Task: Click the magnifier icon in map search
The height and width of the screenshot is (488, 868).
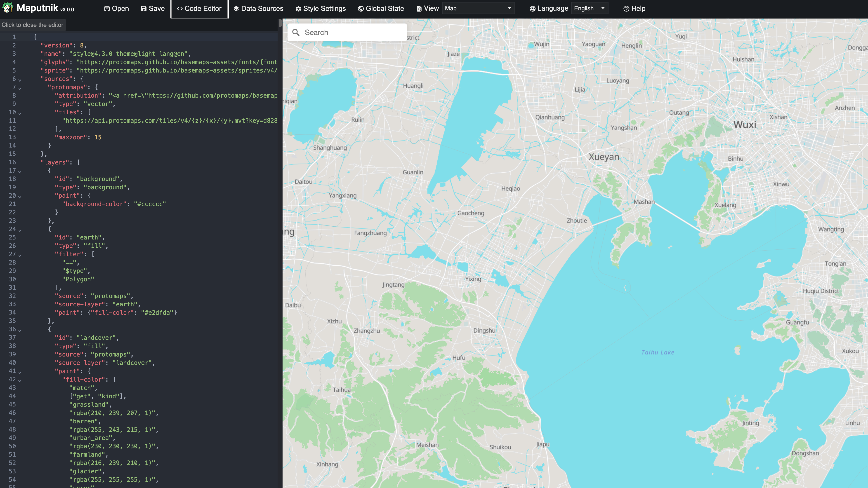Action: point(296,32)
